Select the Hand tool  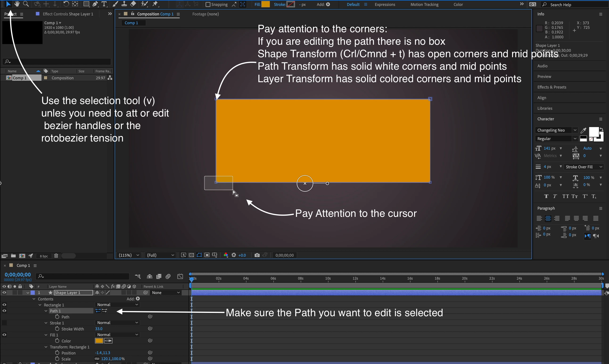point(17,4)
